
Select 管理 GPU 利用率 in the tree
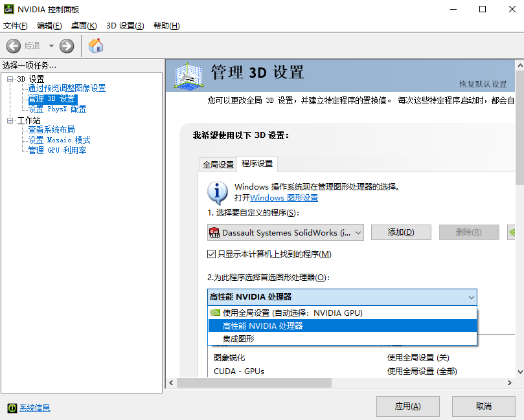tap(57, 150)
